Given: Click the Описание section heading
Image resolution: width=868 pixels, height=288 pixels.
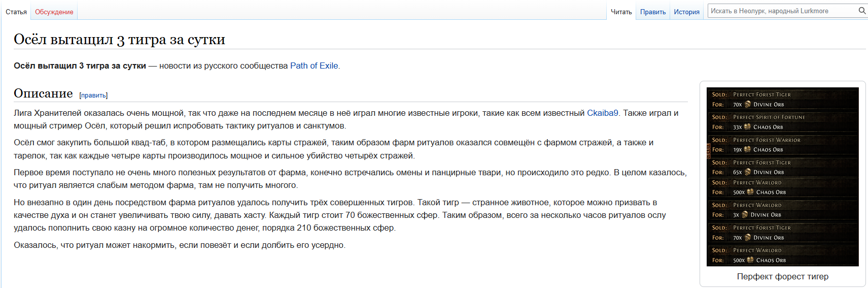Looking at the screenshot, I should click(x=43, y=93).
